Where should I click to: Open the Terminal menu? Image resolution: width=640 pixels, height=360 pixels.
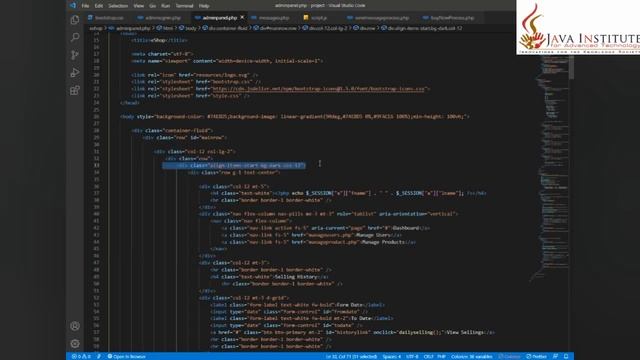point(184,6)
